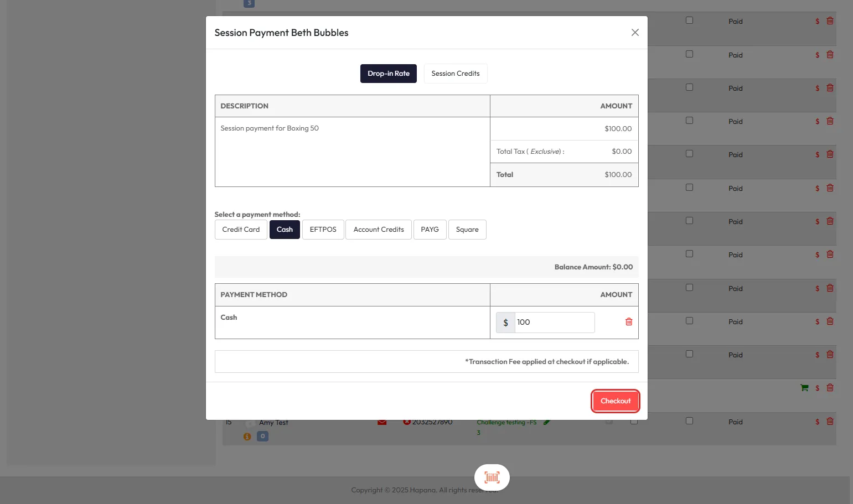The image size is (853, 504).
Task: Open the barcode scanner button
Action: tap(492, 477)
